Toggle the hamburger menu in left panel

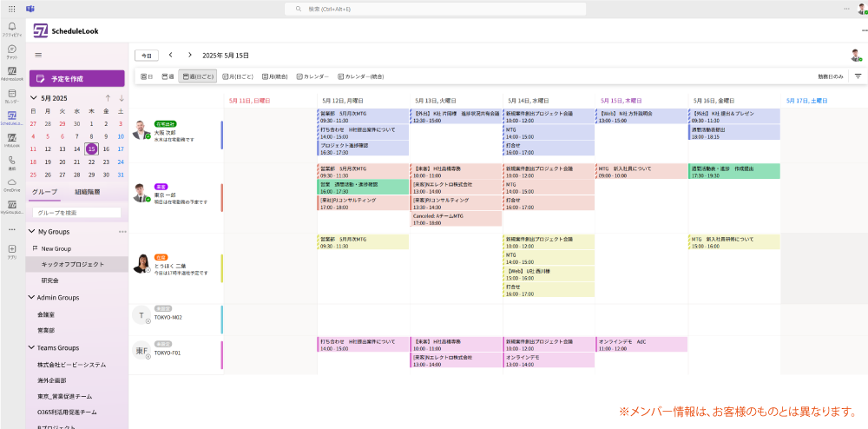(x=38, y=55)
